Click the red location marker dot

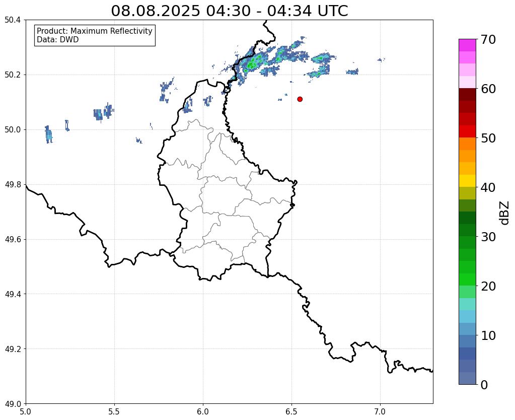point(300,99)
